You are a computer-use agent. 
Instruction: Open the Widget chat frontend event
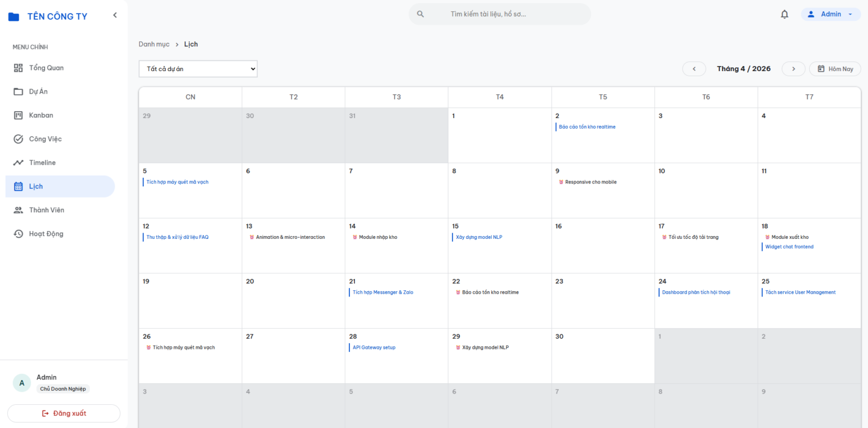[x=789, y=247]
